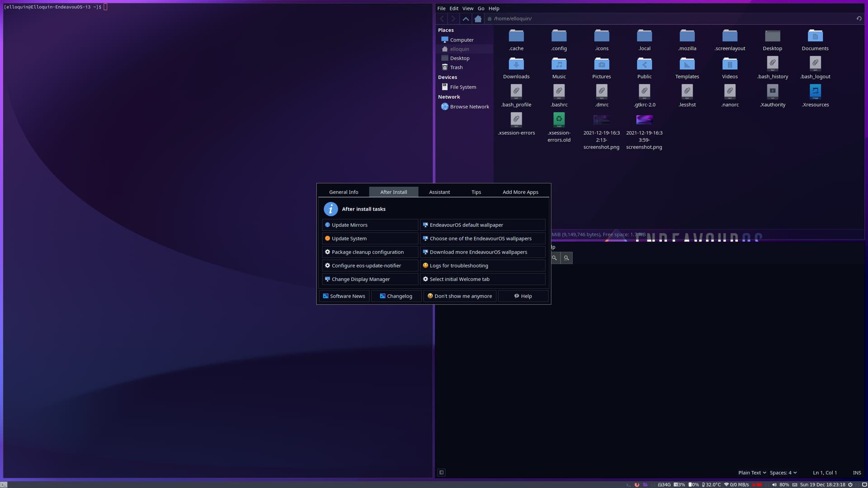Select elloquin in Places sidebar
This screenshot has width=868, height=488.
click(x=464, y=49)
